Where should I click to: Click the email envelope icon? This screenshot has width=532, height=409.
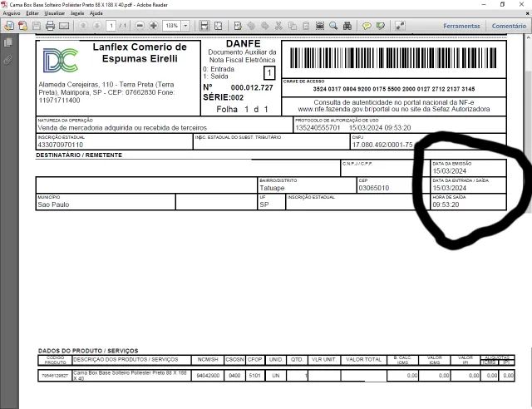click(x=64, y=27)
